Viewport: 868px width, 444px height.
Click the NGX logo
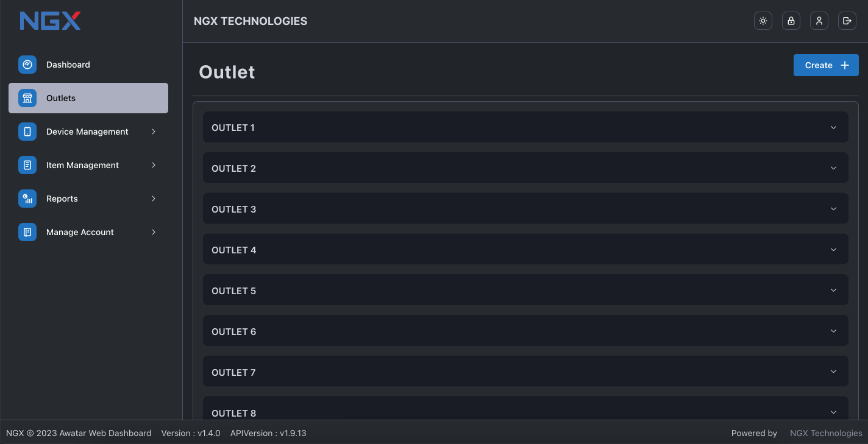(x=50, y=21)
